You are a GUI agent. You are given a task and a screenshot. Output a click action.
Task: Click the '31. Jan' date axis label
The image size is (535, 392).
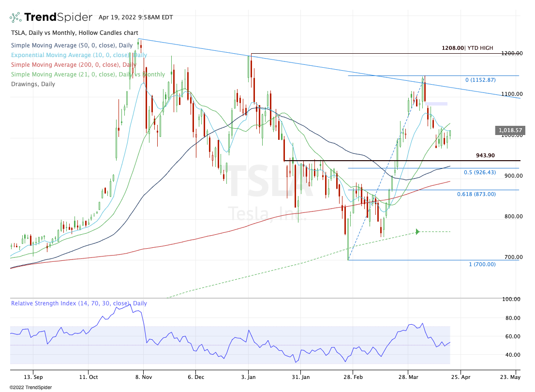[x=300, y=377]
